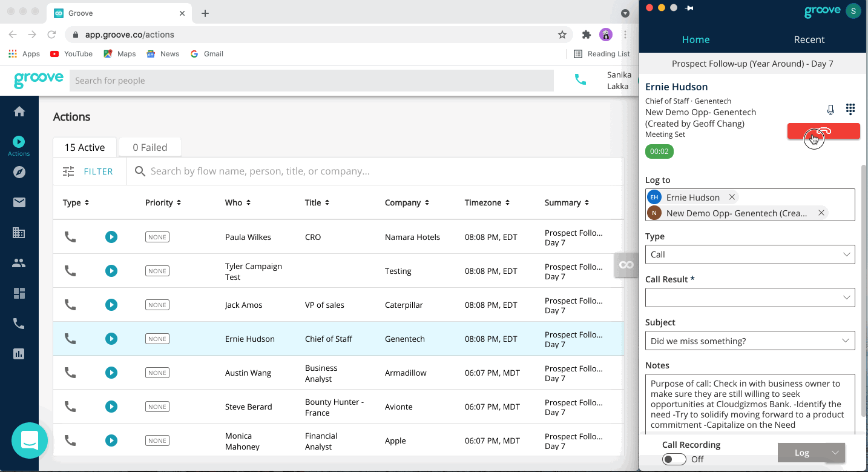Start action play icon for Jack Amos
Screen dimensions: 868x472
[111, 305]
